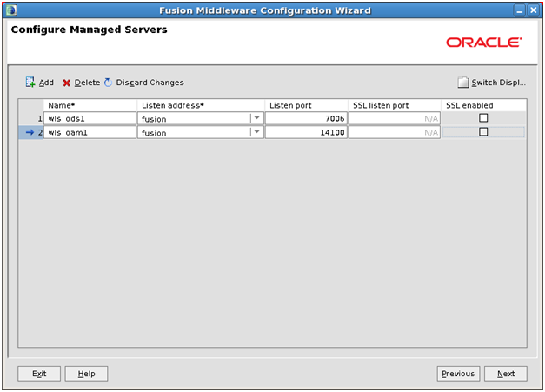Click the Listen port column header
Image resolution: width=545 pixels, height=392 pixels.
(307, 105)
